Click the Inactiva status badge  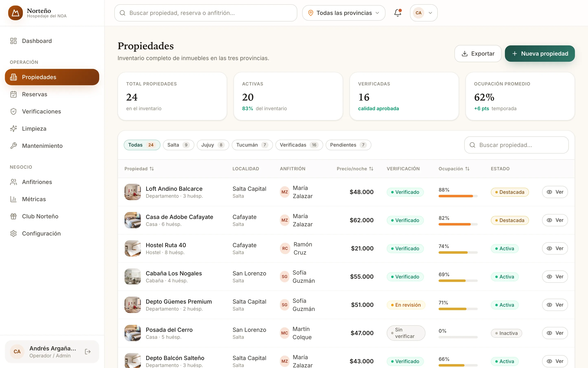click(506, 333)
